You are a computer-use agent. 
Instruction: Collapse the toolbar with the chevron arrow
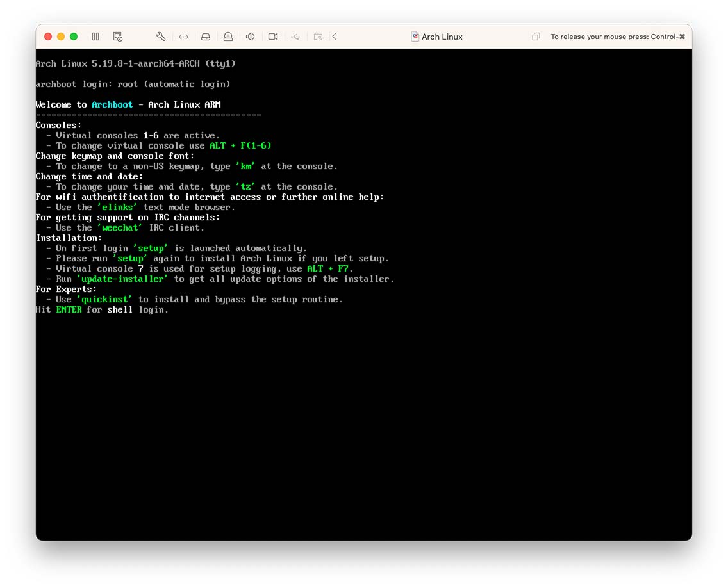pyautogui.click(x=335, y=37)
